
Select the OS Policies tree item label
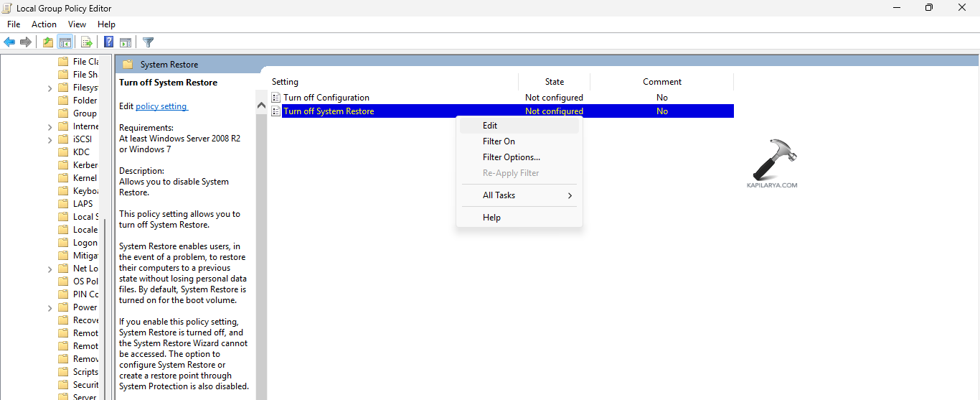tap(86, 282)
